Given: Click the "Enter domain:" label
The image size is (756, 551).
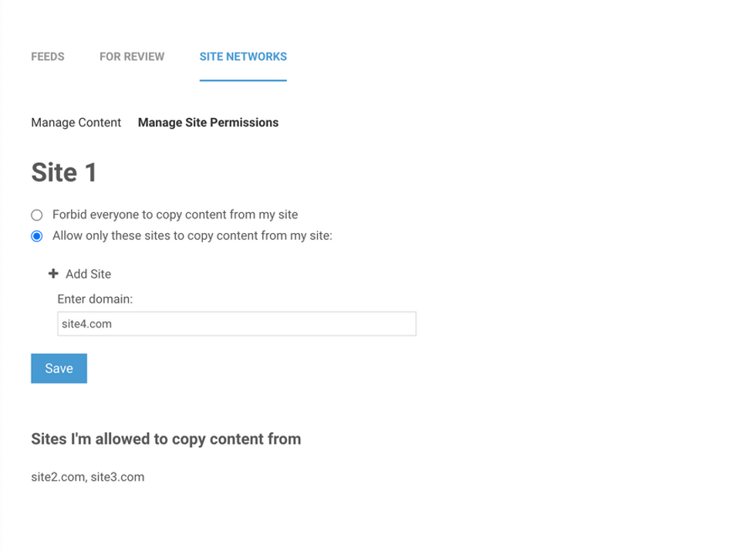Looking at the screenshot, I should point(95,299).
